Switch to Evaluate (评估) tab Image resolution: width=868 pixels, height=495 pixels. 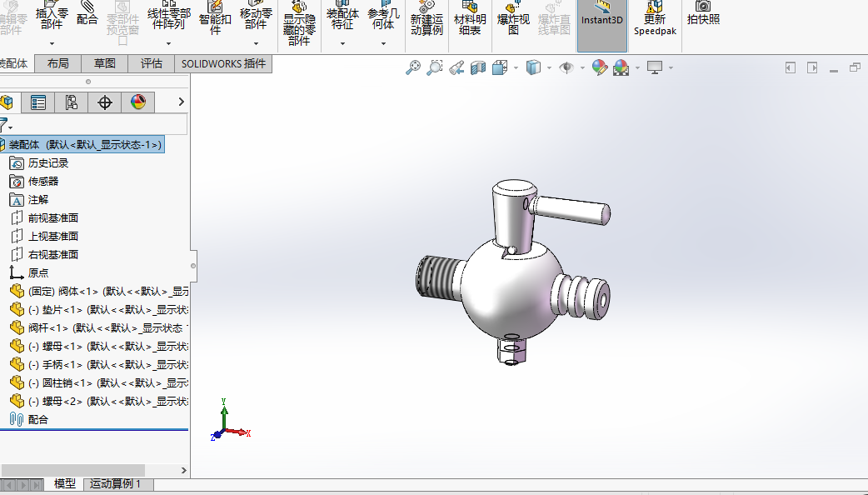(x=151, y=63)
